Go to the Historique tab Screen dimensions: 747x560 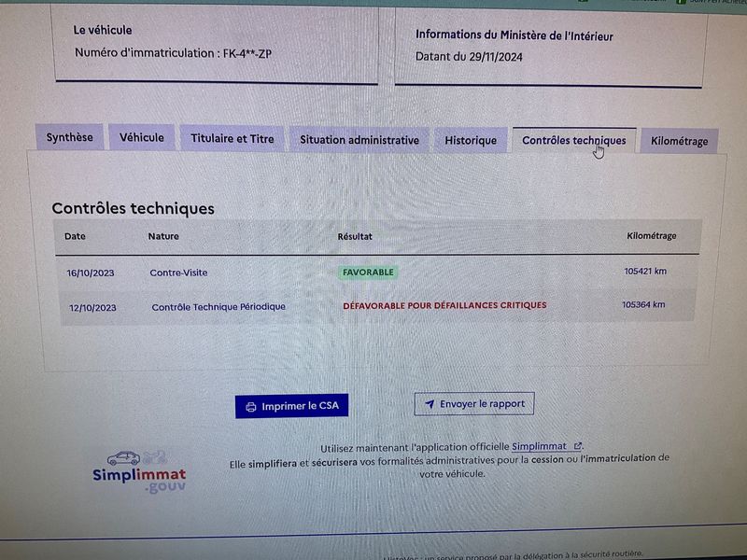tap(471, 141)
